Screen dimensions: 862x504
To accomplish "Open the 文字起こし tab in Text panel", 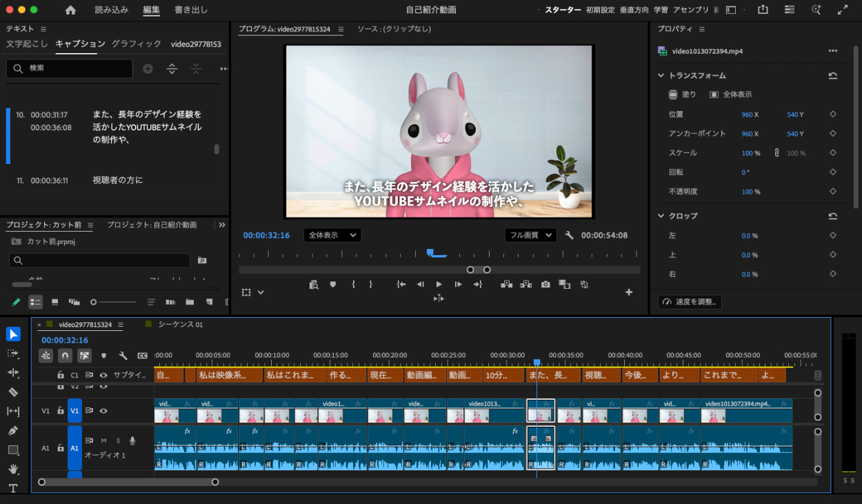I will pyautogui.click(x=27, y=43).
